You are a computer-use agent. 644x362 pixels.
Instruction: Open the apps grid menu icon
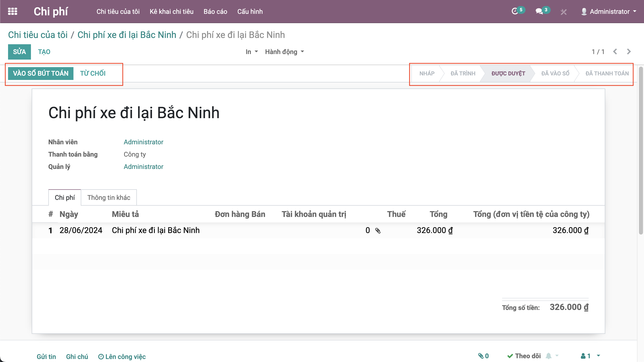coord(13,12)
